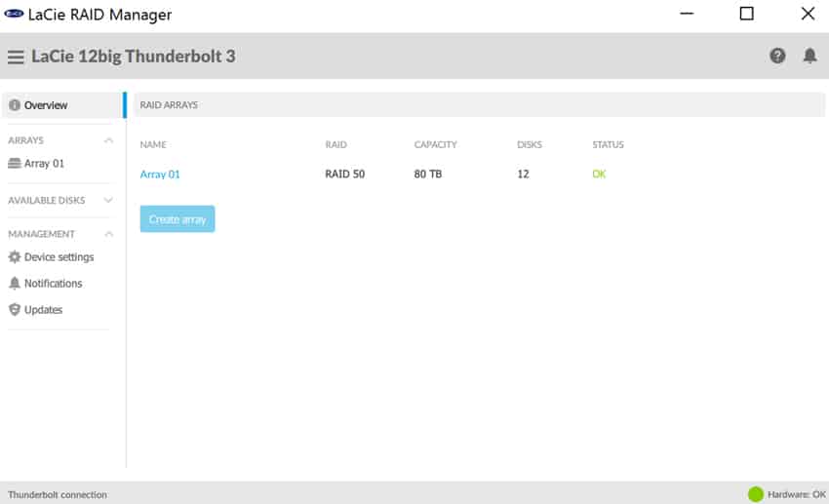
Task: Click the Notifications bell icon in the sidebar
Action: click(x=15, y=283)
